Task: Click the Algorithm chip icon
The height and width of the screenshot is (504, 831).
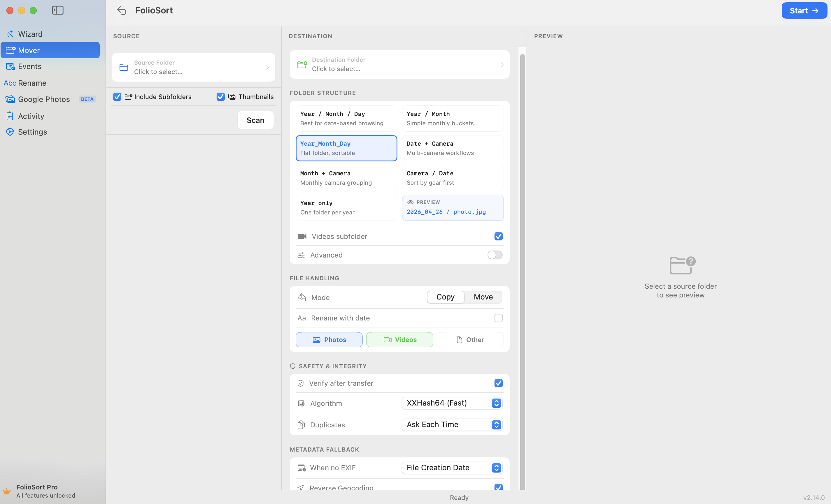Action: [301, 403]
